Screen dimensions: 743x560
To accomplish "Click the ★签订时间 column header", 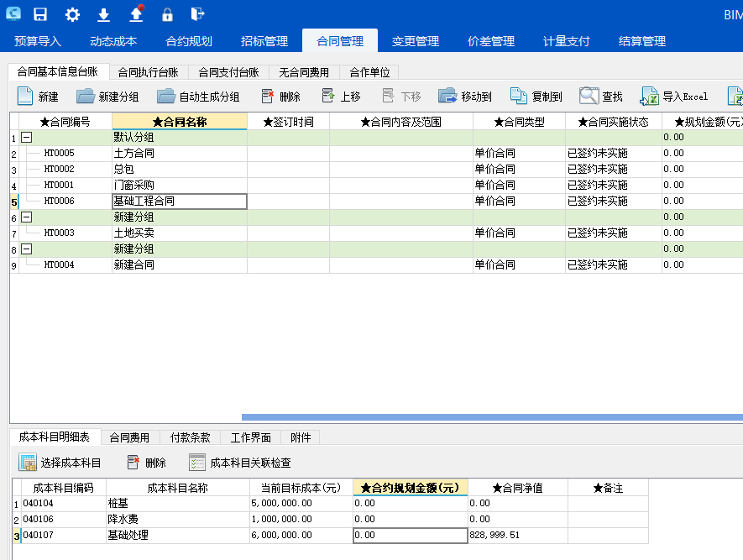I will 288,122.
